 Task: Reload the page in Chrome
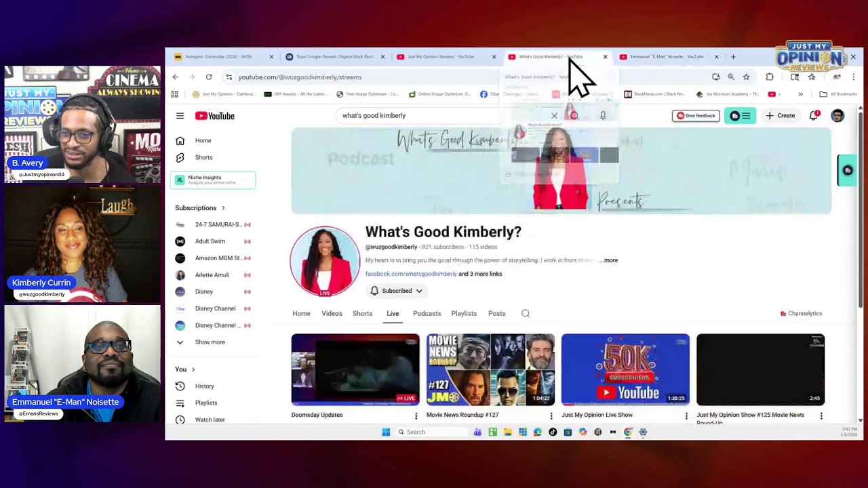point(209,77)
